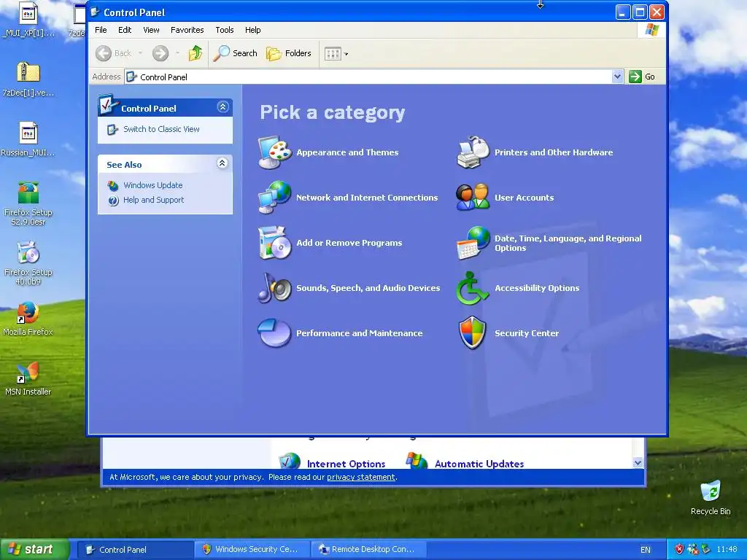
Task: Open the Performance and Maintenance pie chart icon
Action: (x=274, y=332)
